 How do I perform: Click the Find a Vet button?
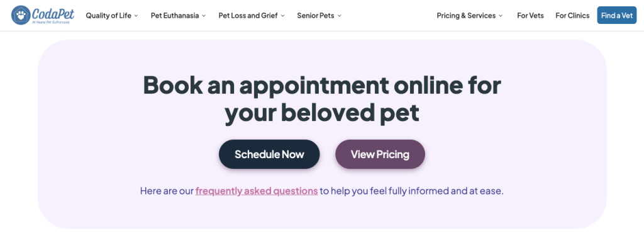click(617, 15)
